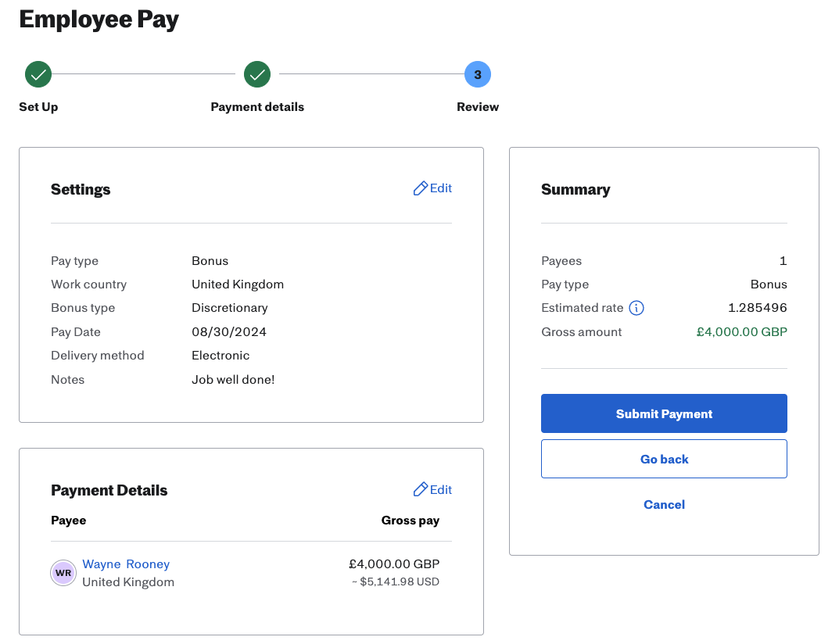839x644 pixels.
Task: Go to the Payment details step label
Action: click(x=257, y=107)
